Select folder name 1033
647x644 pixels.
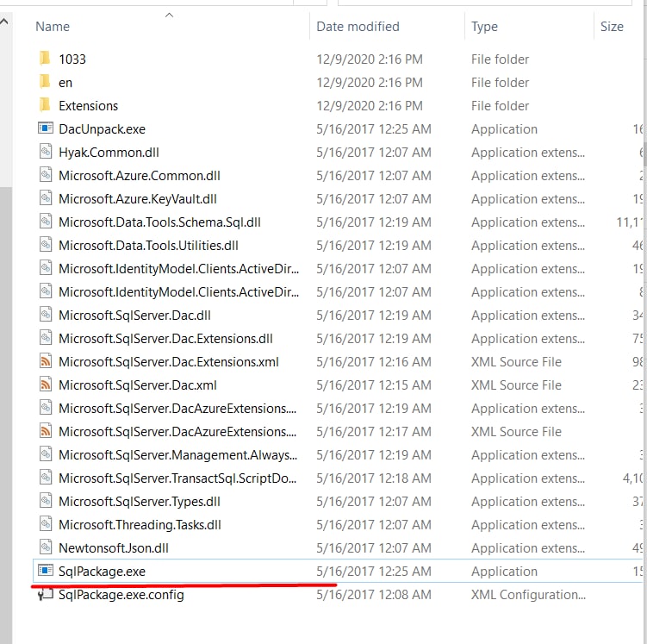pyautogui.click(x=72, y=59)
